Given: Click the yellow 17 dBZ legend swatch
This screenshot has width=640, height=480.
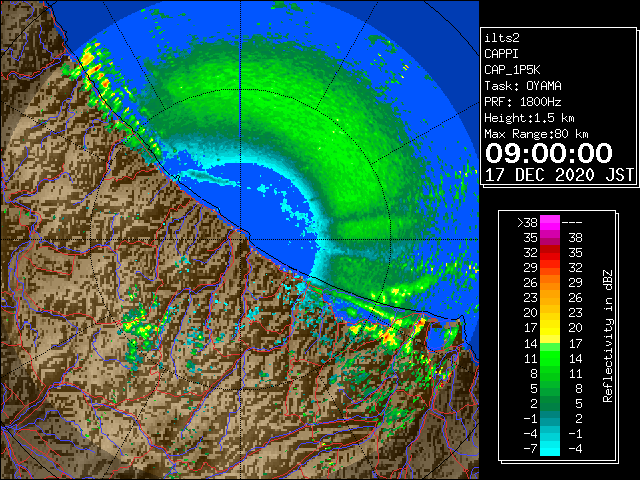Looking at the screenshot, I should click(550, 328).
